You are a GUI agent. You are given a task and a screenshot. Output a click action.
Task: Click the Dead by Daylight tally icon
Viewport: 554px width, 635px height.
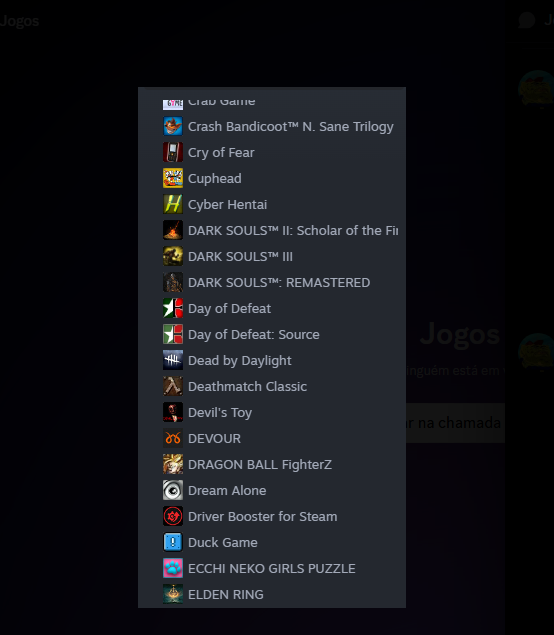[x=173, y=360]
